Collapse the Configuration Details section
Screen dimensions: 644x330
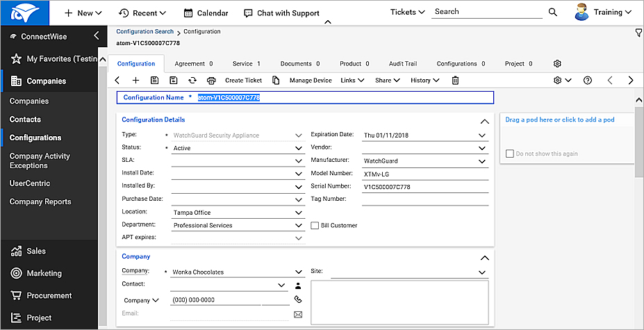[484, 121]
